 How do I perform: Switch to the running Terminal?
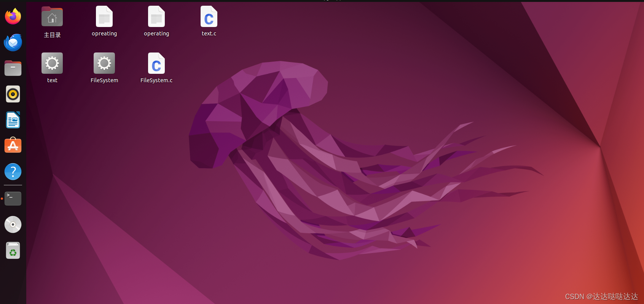coord(13,198)
